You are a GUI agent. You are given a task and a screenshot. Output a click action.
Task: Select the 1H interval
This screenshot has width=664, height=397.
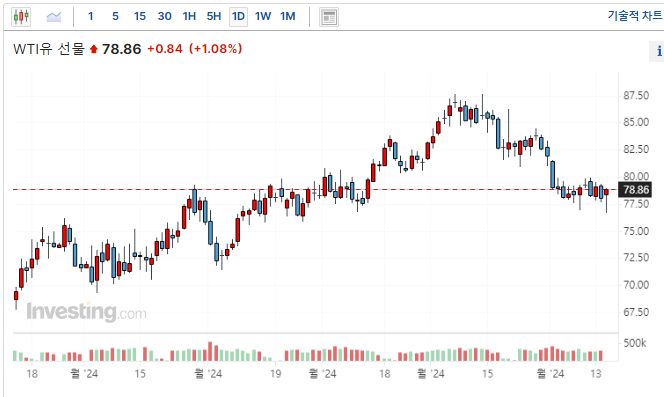[189, 17]
